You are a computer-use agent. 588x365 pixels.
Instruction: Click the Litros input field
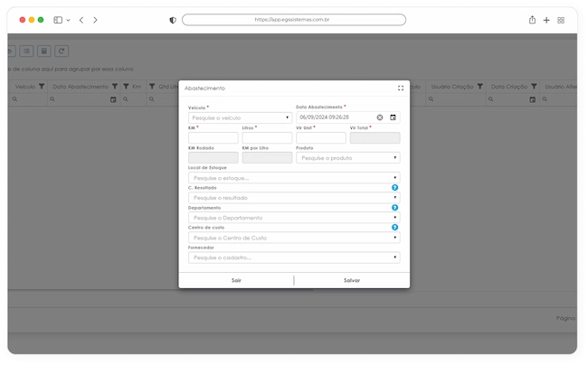267,137
